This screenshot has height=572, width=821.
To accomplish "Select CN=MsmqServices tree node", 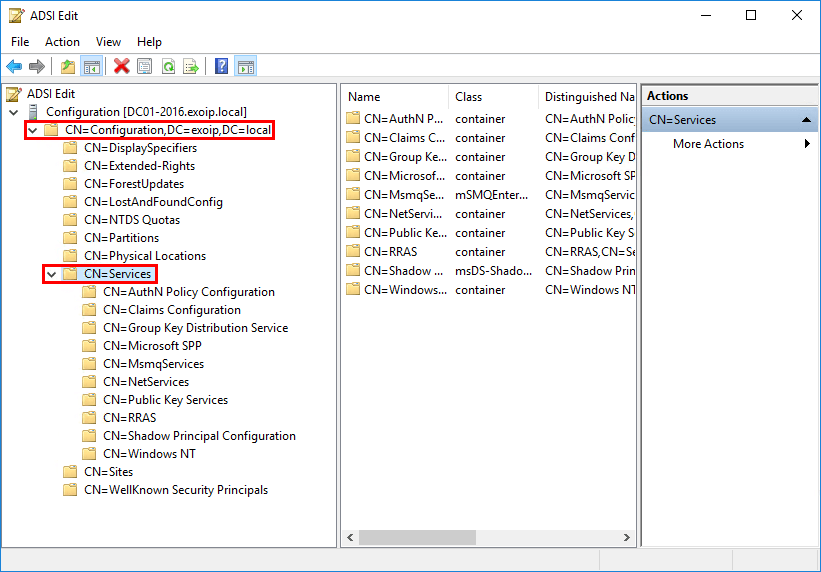I will pyautogui.click(x=153, y=364).
